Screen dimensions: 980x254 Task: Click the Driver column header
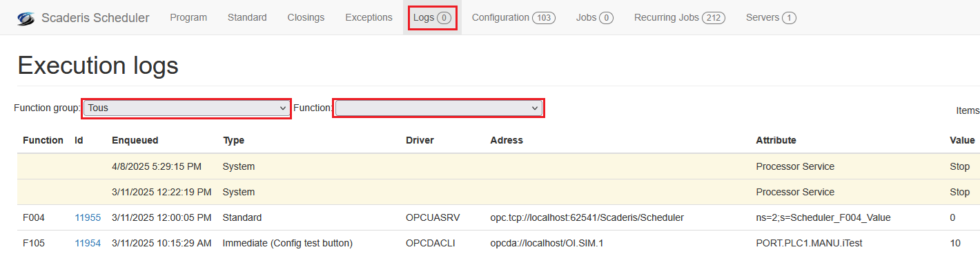tap(420, 140)
